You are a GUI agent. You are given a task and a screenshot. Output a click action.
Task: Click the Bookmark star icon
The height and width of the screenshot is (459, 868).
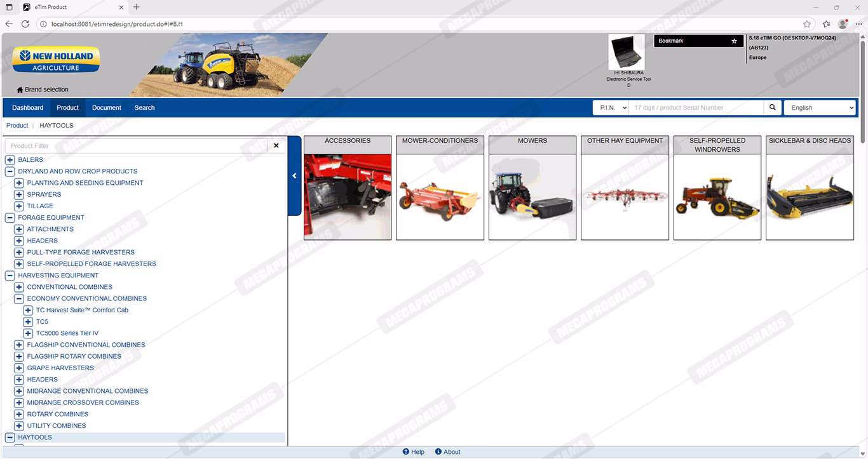tap(734, 41)
